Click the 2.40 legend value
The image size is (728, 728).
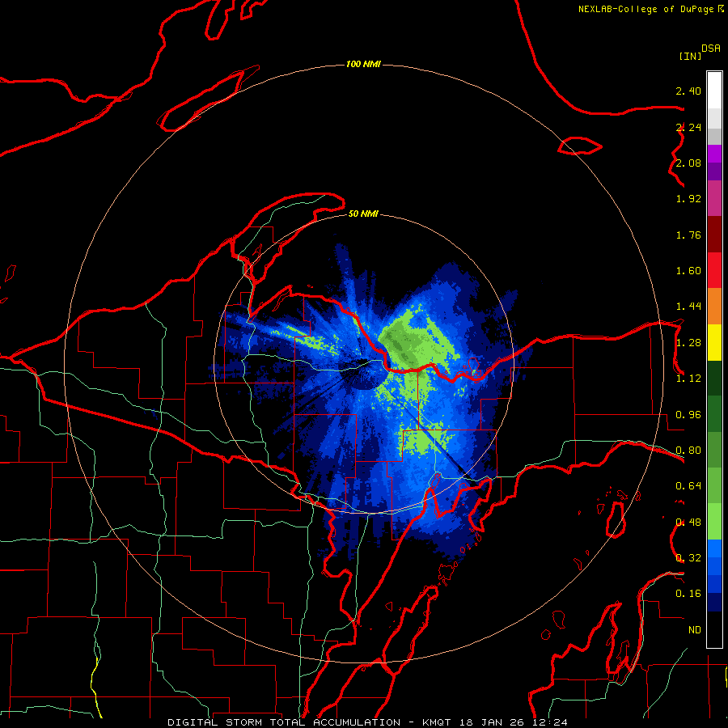click(688, 91)
